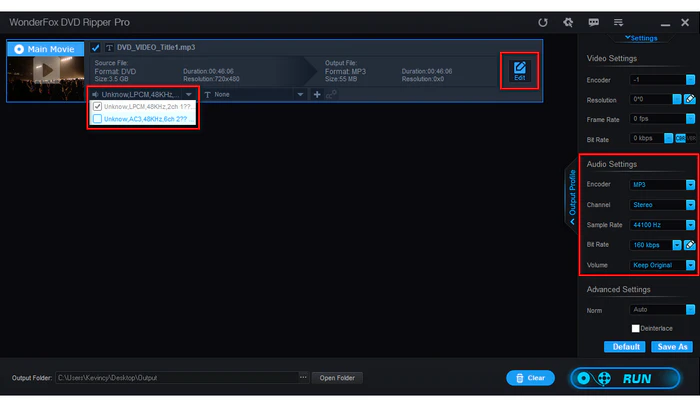
Task: Open the Sample Rate 44100 Hz dropdown
Action: pos(690,225)
